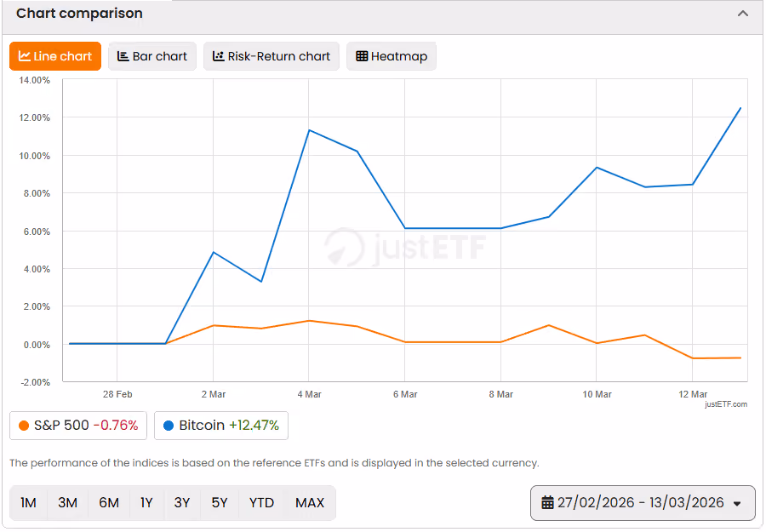Select the Line chart tab

[x=55, y=56]
